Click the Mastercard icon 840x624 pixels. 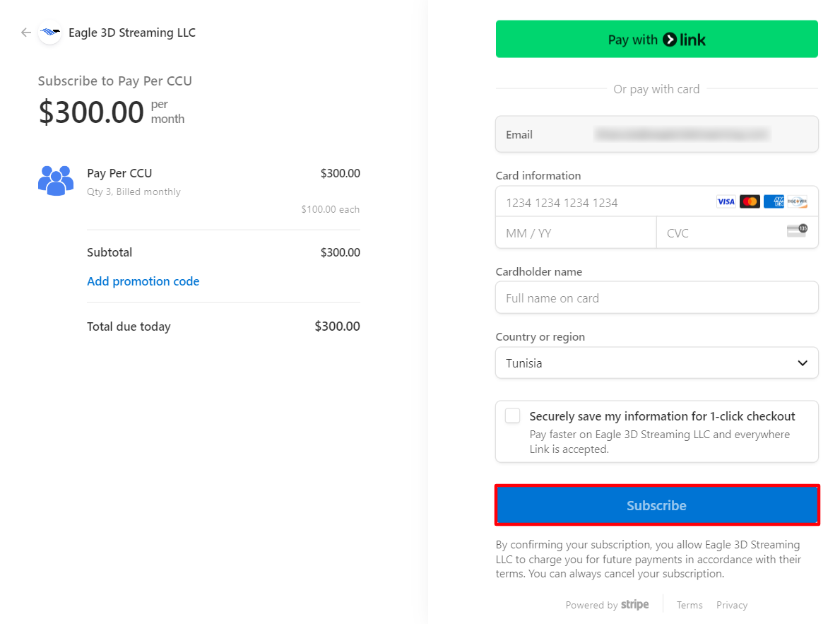[x=750, y=202]
